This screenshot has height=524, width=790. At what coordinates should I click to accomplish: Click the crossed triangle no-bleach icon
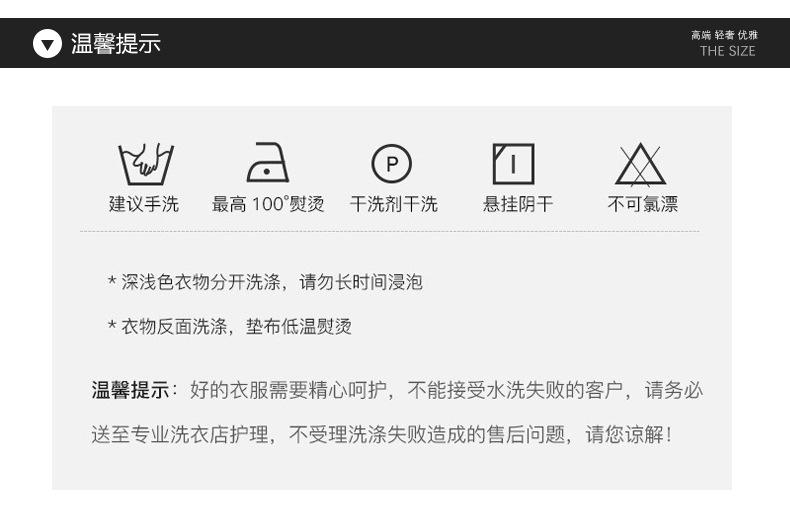(640, 164)
